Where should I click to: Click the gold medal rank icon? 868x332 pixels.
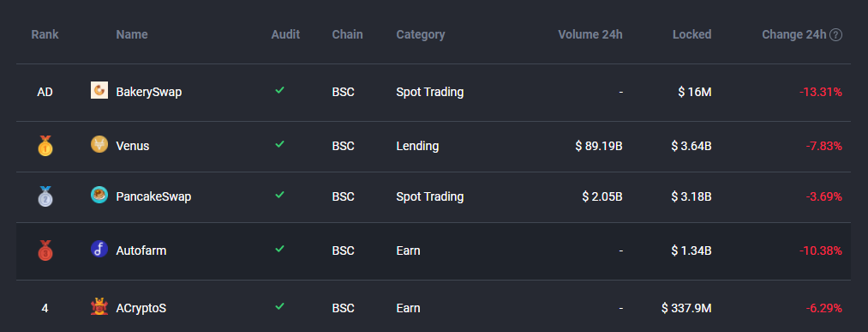click(x=45, y=146)
